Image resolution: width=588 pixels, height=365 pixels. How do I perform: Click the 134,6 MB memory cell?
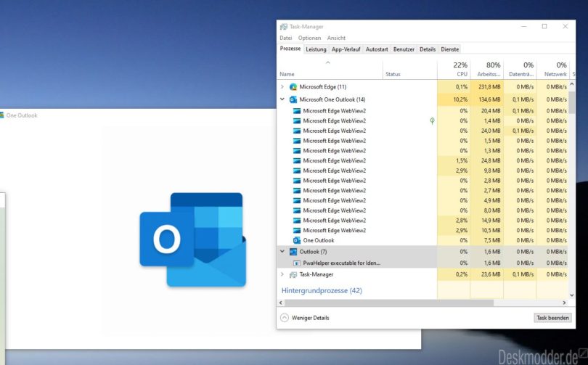tap(487, 99)
